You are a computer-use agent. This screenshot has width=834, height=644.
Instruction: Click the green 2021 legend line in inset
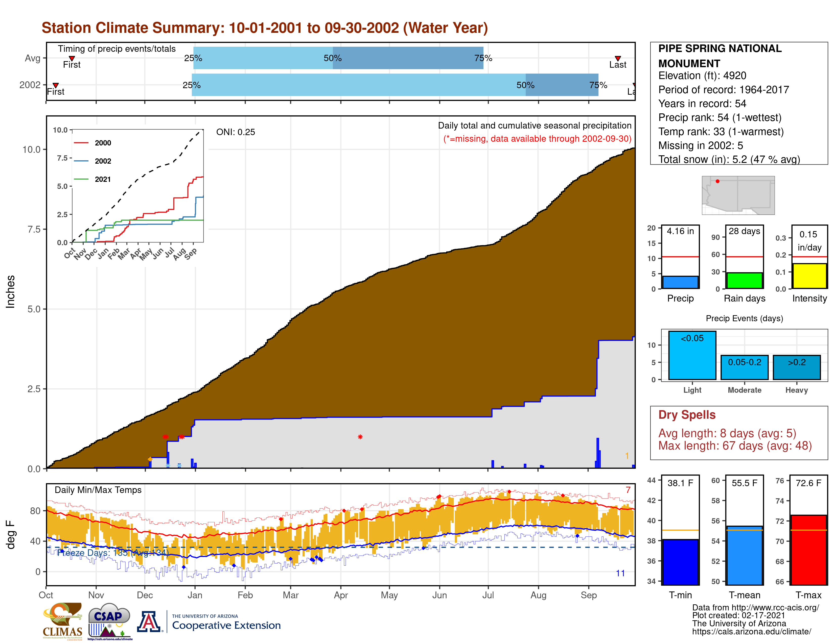pyautogui.click(x=81, y=179)
